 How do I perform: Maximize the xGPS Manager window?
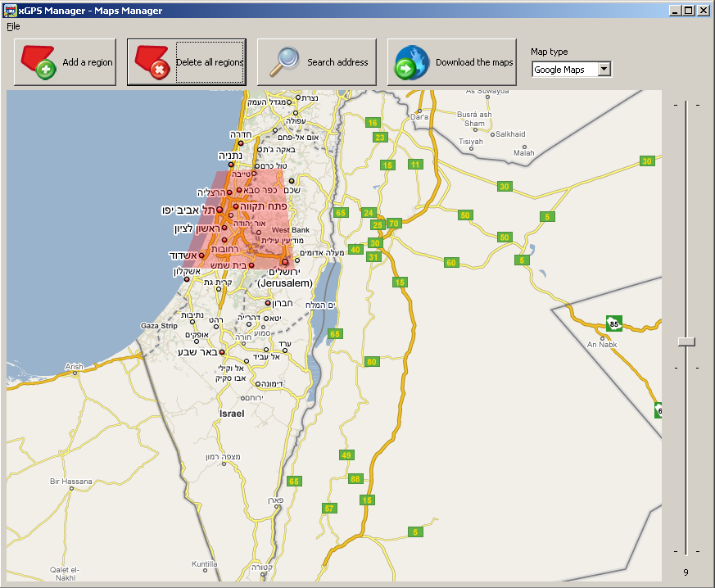(689, 10)
